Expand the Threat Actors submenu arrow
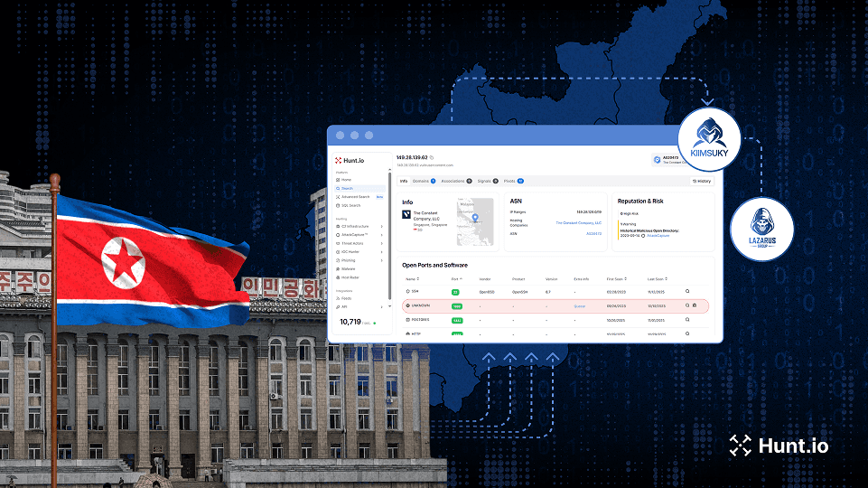Image resolution: width=868 pixels, height=488 pixels. coord(382,243)
